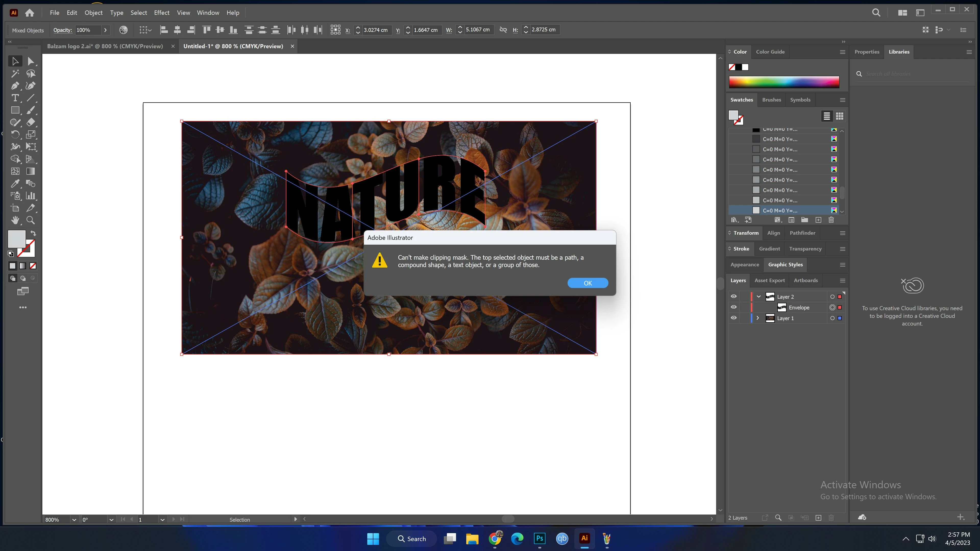
Task: Hide Layer 1 with eye icon
Action: 733,318
